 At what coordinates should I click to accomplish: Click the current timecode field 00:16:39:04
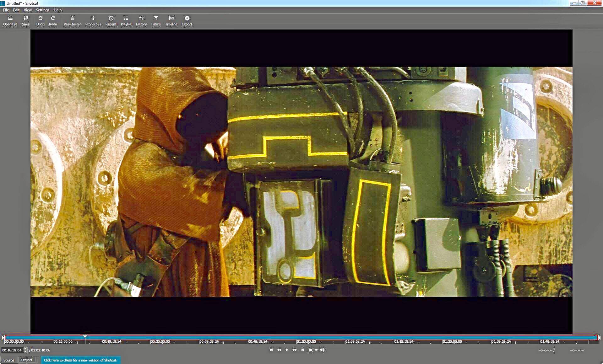point(12,350)
